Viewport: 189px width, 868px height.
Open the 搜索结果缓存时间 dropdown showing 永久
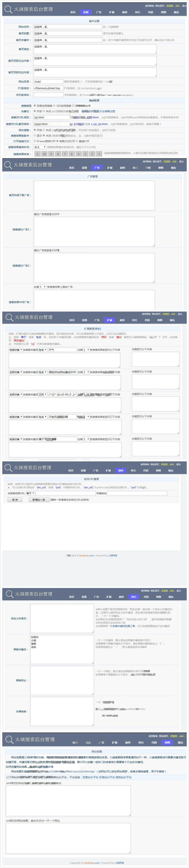40,147
